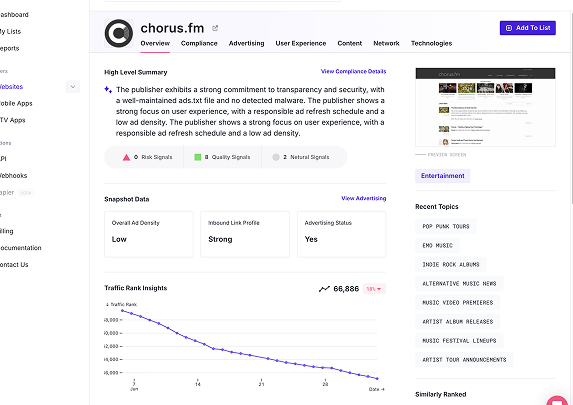The image size is (573, 405).
Task: Click the last traffic chart data point
Action: click(377, 379)
